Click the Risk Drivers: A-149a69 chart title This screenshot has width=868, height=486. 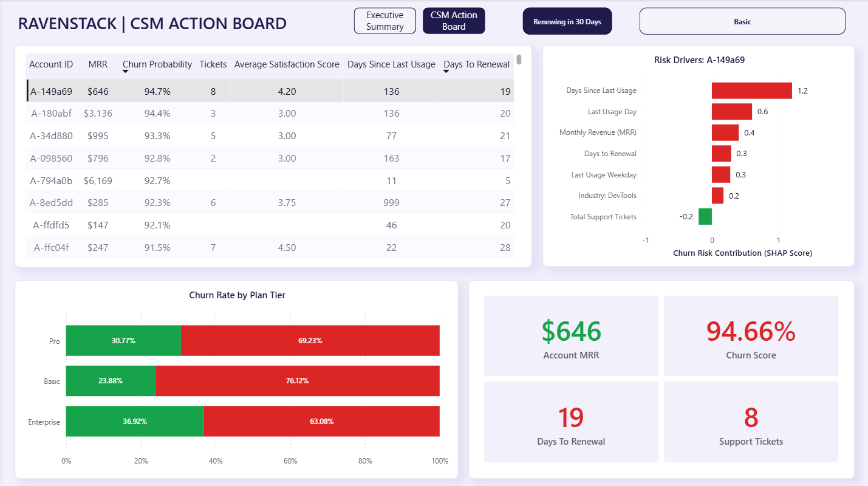[x=699, y=60]
